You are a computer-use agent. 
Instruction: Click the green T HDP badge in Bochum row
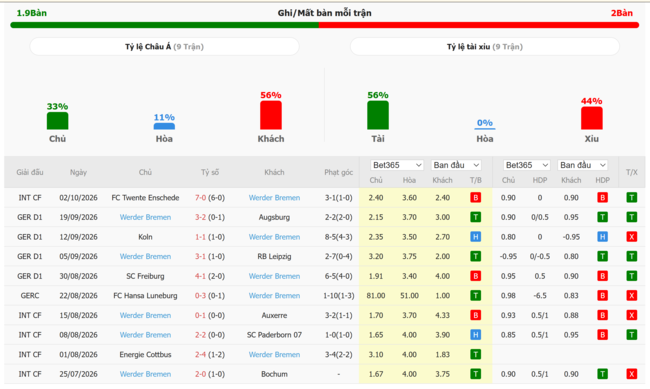(x=602, y=374)
